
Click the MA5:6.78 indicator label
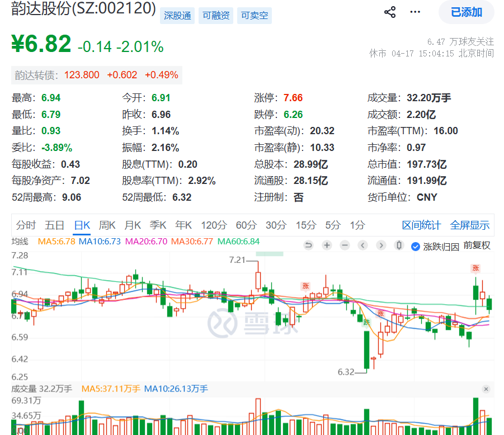[56, 242]
